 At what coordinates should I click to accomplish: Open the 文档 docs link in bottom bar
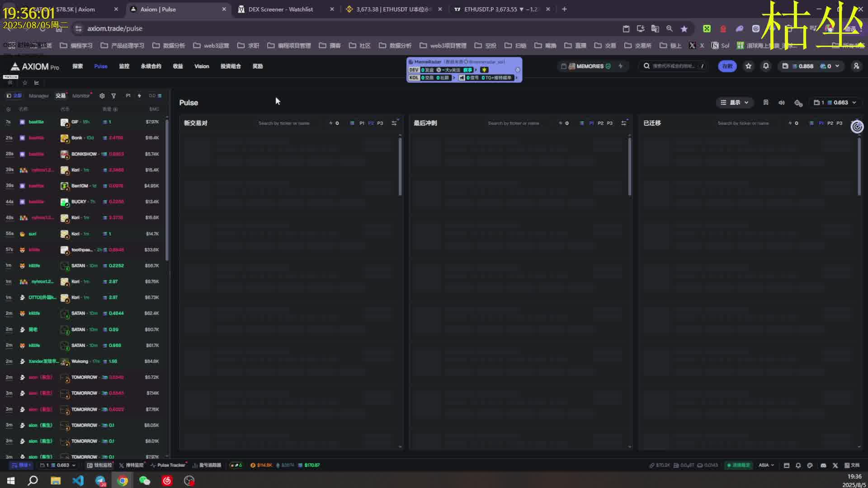[x=852, y=465]
